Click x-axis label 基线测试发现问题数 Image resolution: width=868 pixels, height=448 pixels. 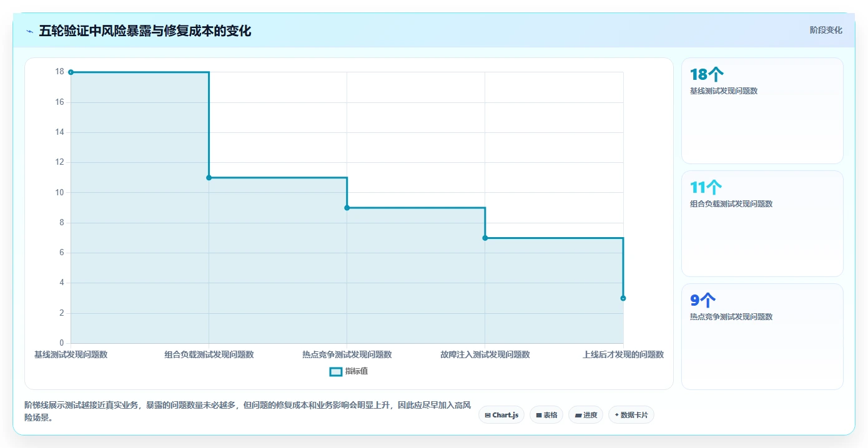click(x=71, y=354)
